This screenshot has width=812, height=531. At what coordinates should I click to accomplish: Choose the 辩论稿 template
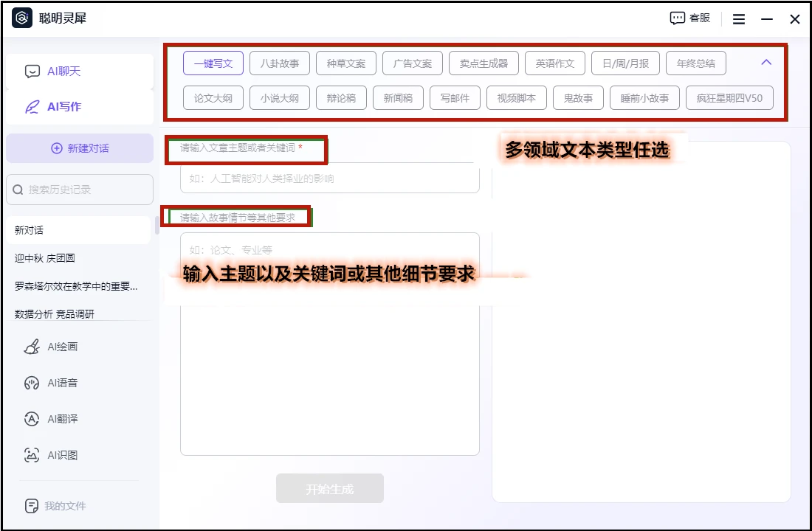click(x=341, y=98)
